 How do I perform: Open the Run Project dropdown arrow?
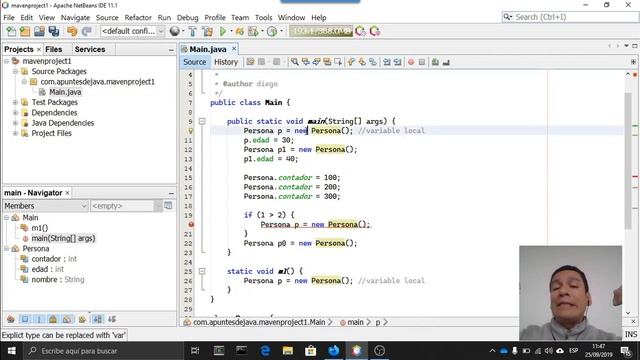[231, 31]
